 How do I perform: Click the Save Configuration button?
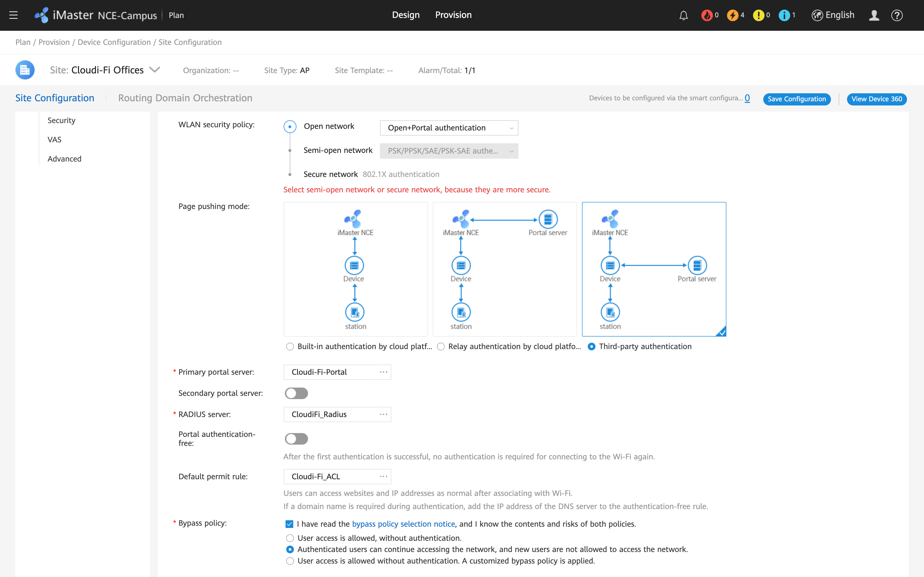click(x=797, y=99)
